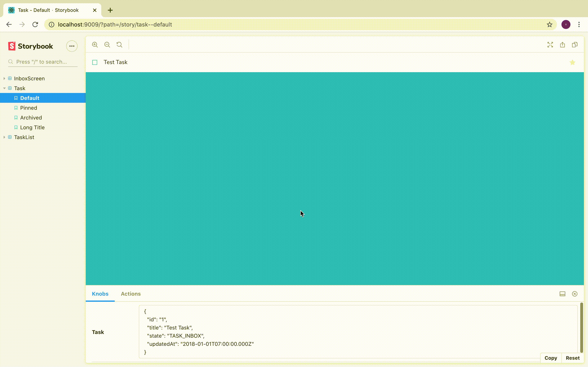Open the Storybook shortcuts menu
Screen dimensions: 588x367
click(x=71, y=46)
